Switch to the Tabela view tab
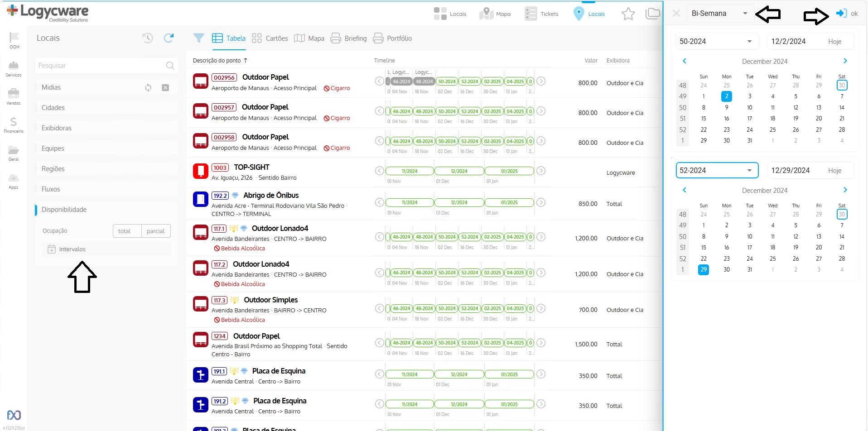This screenshot has height=431, width=868. (229, 38)
